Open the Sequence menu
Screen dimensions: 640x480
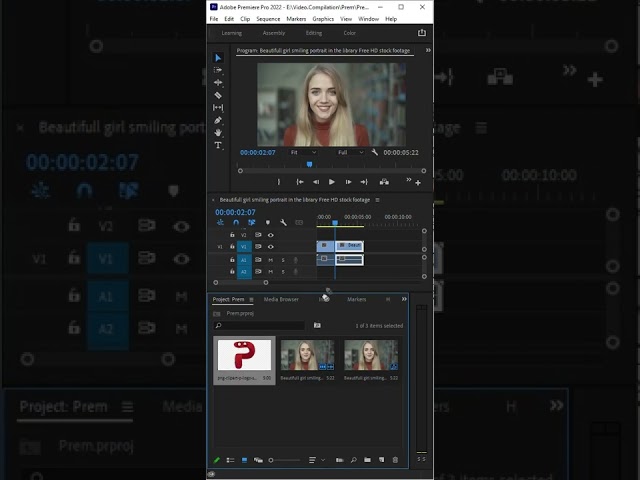coord(268,19)
